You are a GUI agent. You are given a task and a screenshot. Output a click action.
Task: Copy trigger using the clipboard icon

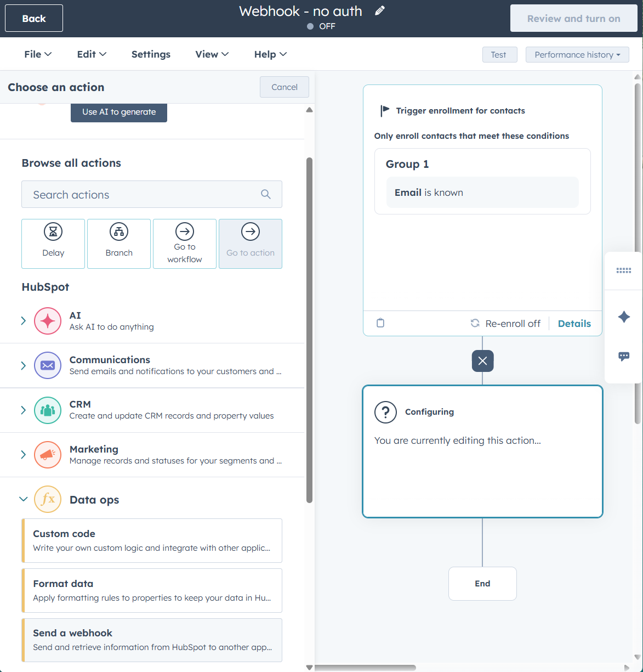(x=380, y=323)
